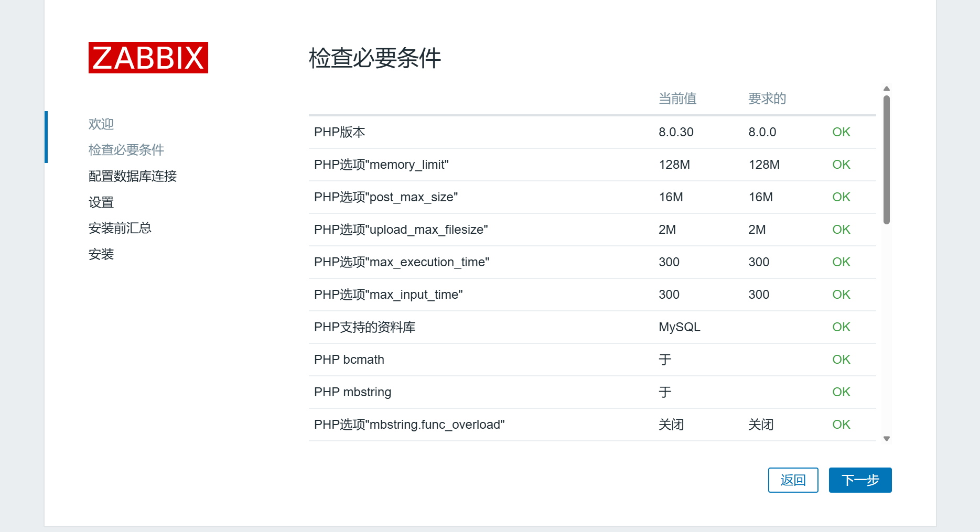This screenshot has width=980, height=532.
Task: Click OK status for memory_limit row
Action: [841, 165]
